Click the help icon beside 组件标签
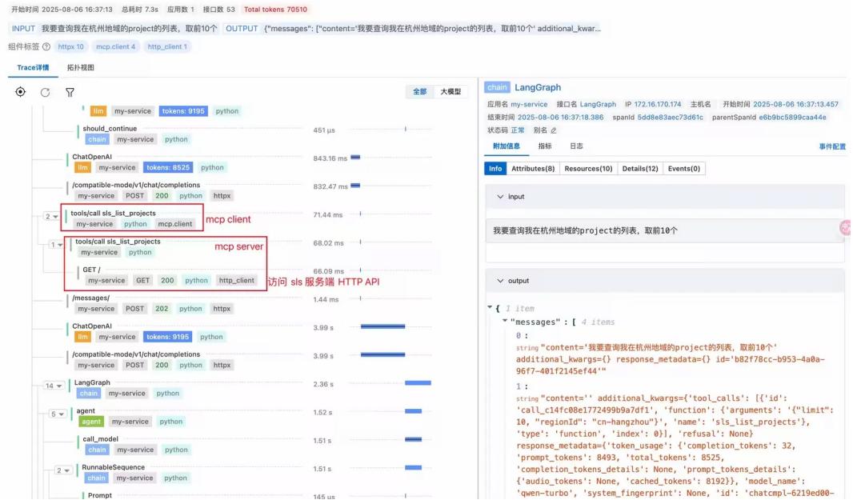 point(46,47)
